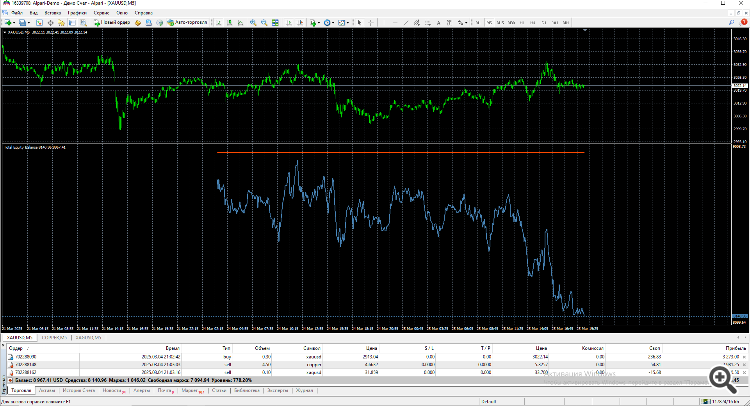Zoom in on the chart
This screenshot has height=406, width=750.
(x=253, y=22)
